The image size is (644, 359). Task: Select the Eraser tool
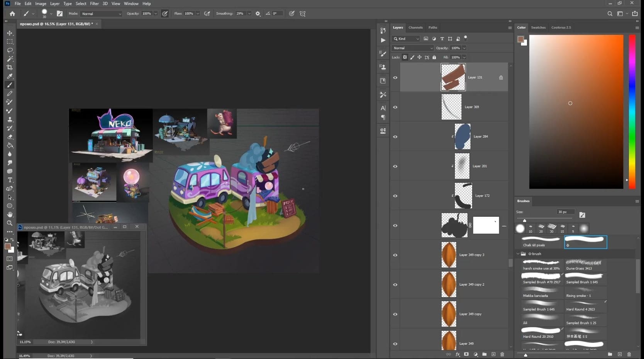10,137
